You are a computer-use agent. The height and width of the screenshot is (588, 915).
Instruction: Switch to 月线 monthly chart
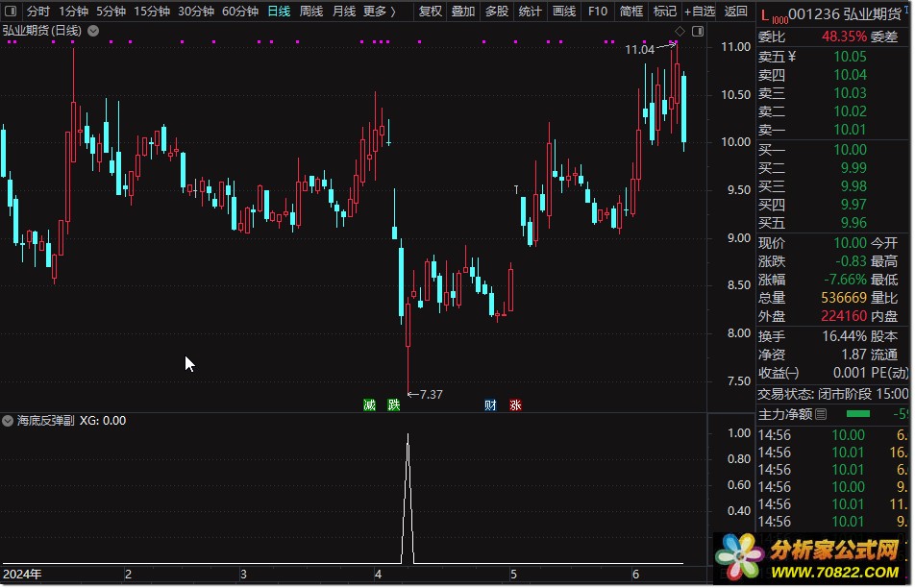point(344,12)
